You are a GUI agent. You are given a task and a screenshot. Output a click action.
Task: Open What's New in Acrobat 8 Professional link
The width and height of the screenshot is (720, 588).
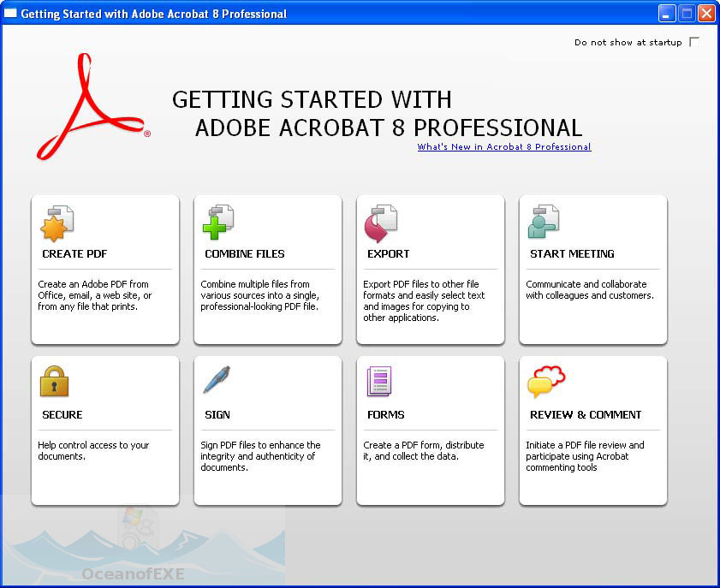(x=504, y=147)
